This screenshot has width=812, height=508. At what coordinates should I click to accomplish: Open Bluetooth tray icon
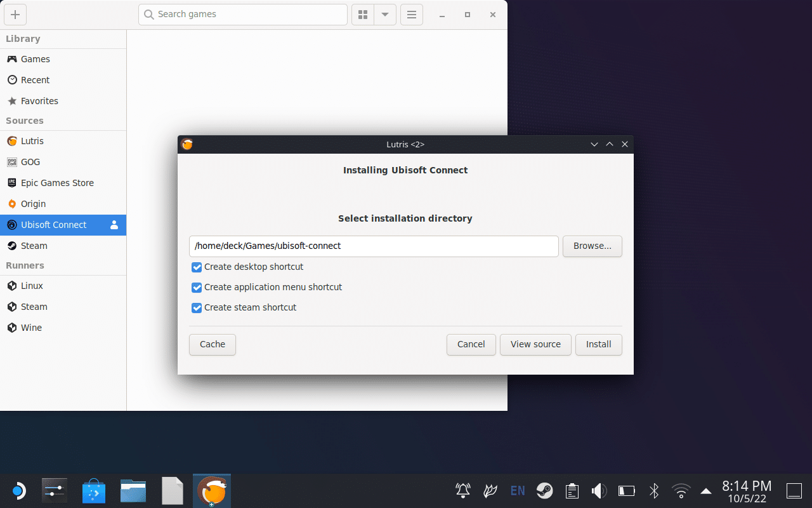pos(654,491)
